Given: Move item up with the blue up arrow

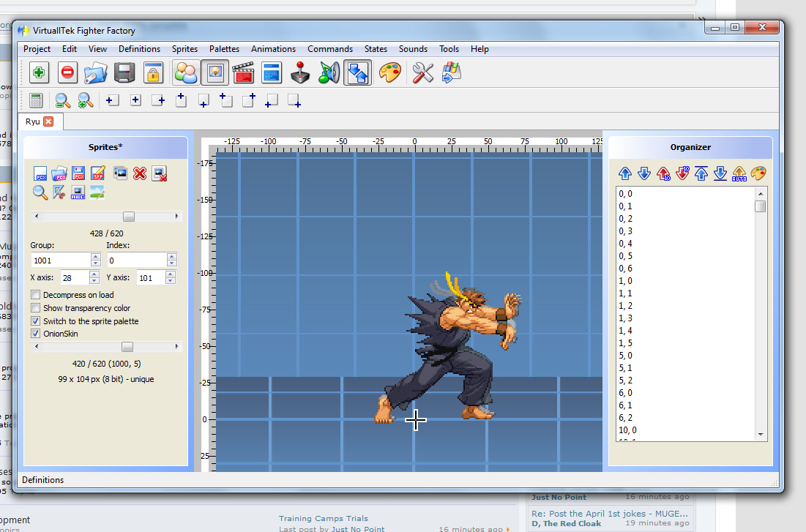Looking at the screenshot, I should pos(625,173).
